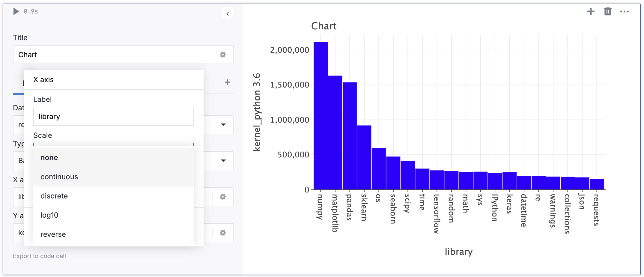Delete the cell with the trash icon
Viewport: 644px width, 277px height.
607,12
